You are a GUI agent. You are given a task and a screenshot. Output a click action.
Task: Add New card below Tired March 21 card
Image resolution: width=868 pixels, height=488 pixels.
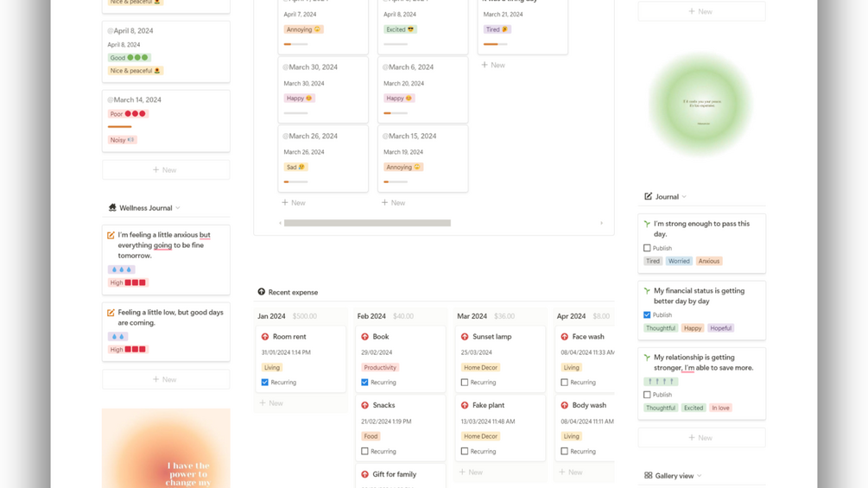pos(493,65)
